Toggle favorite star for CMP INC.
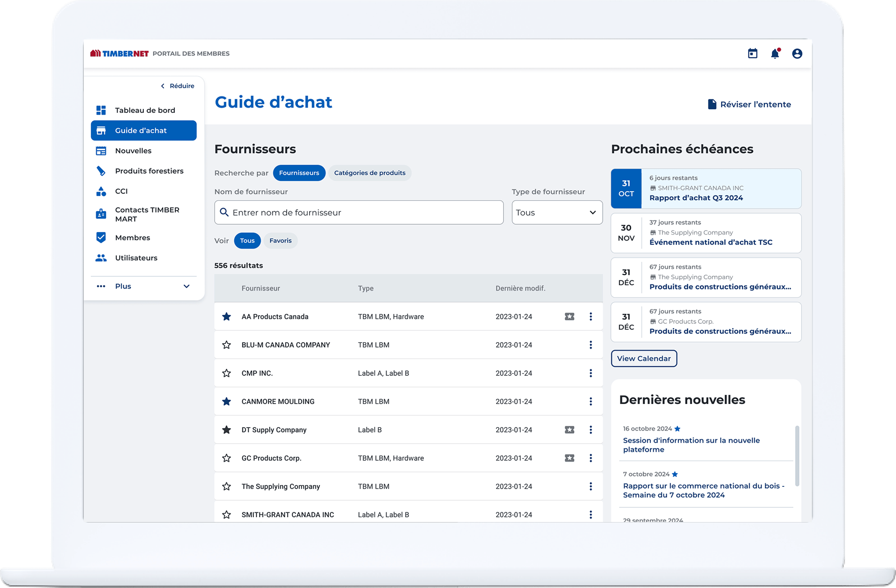 227,373
